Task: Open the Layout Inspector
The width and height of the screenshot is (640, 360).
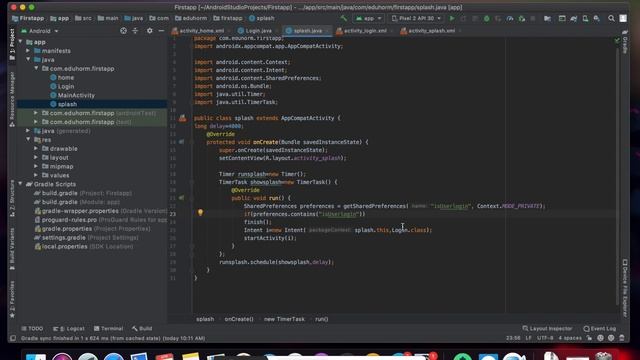Action: pyautogui.click(x=547, y=329)
